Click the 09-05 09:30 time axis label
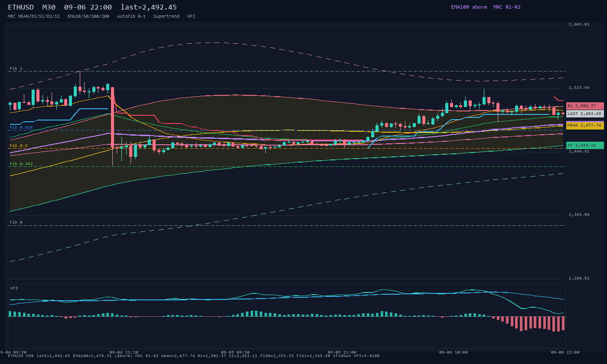 (x=235, y=352)
